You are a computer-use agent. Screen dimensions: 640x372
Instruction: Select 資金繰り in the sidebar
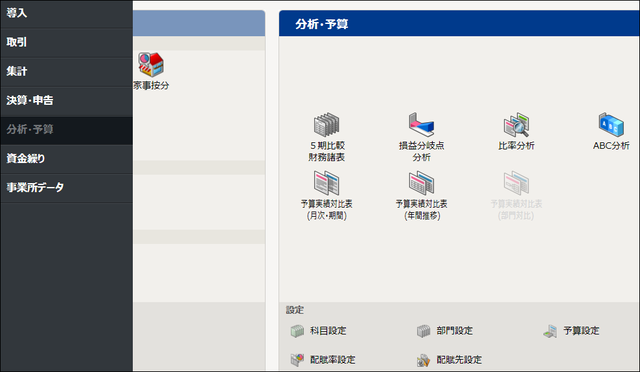tap(67, 159)
